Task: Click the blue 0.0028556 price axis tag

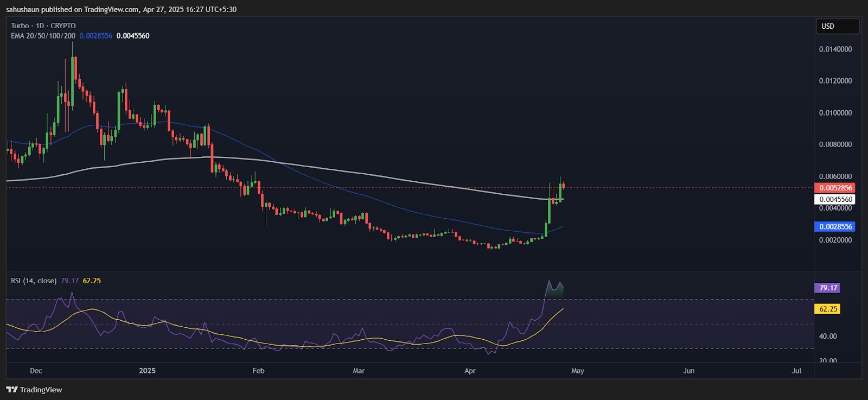Action: (x=835, y=226)
